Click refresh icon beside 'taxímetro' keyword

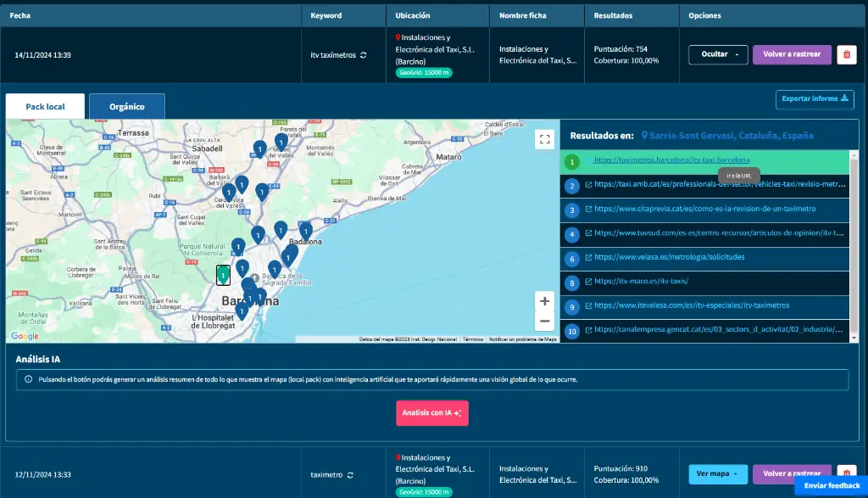click(349, 475)
